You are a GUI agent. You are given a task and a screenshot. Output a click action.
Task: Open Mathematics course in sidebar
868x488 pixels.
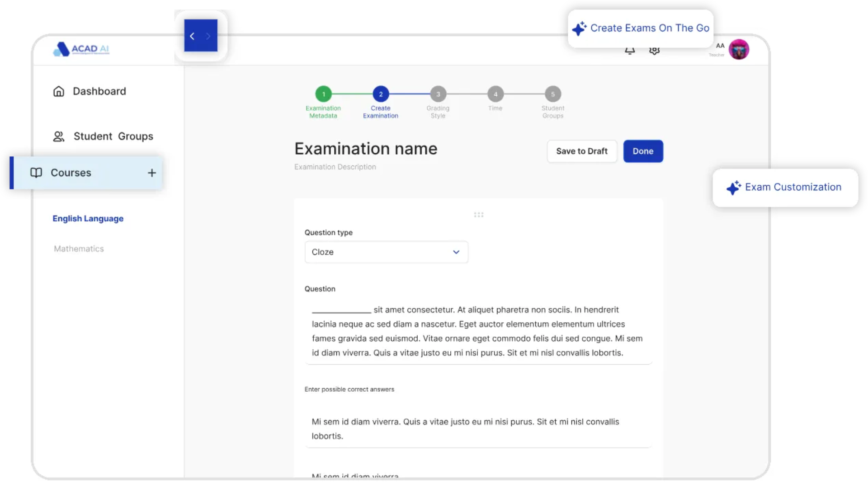coord(79,249)
